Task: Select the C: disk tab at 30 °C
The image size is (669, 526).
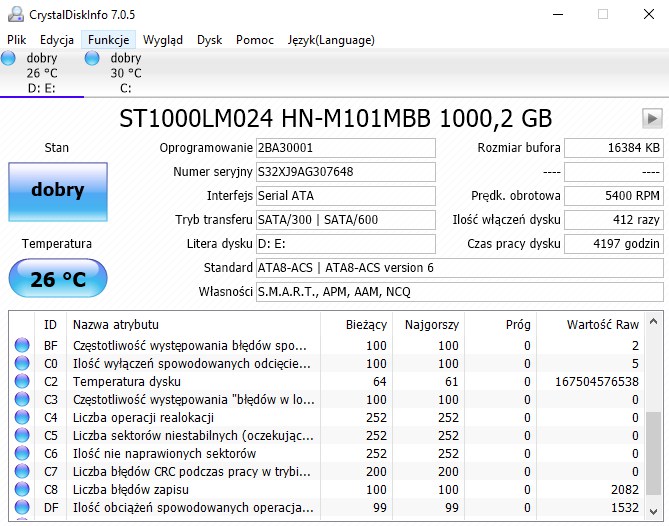Action: click(125, 73)
